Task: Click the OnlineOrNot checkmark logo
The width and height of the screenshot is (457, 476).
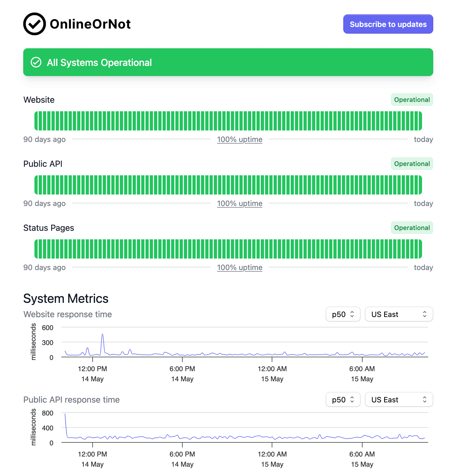Action: (35, 24)
